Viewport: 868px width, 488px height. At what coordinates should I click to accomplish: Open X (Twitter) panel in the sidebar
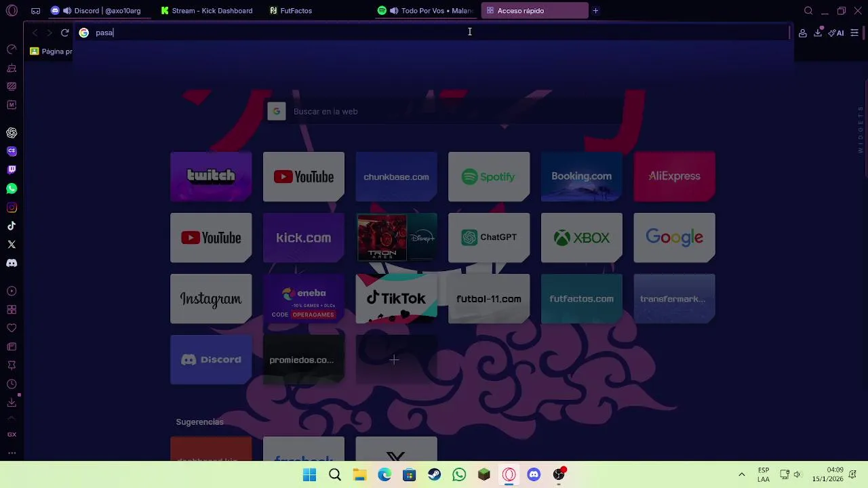(12, 244)
